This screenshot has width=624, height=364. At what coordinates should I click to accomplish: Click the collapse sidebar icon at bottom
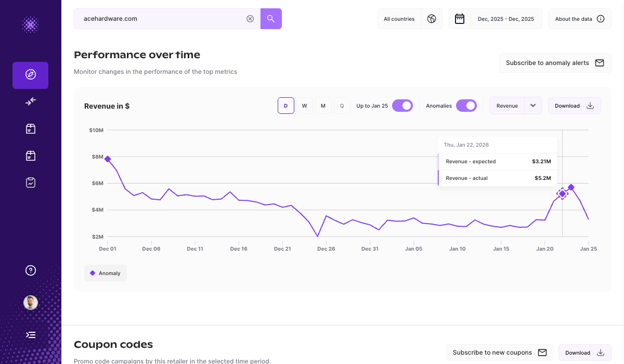30,334
